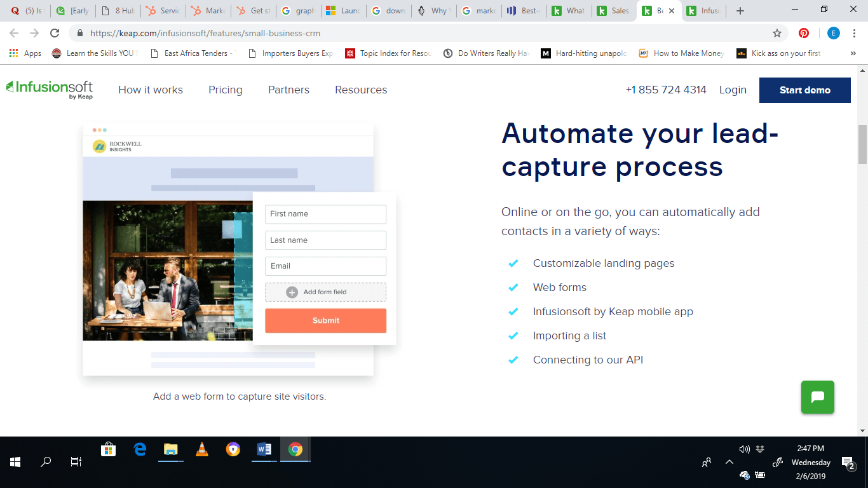Click the Customizable landing pages text
The width and height of the screenshot is (868, 488).
(x=604, y=263)
